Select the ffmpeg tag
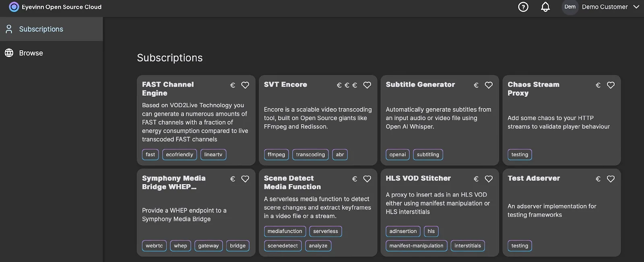The width and height of the screenshot is (644, 262). point(276,155)
